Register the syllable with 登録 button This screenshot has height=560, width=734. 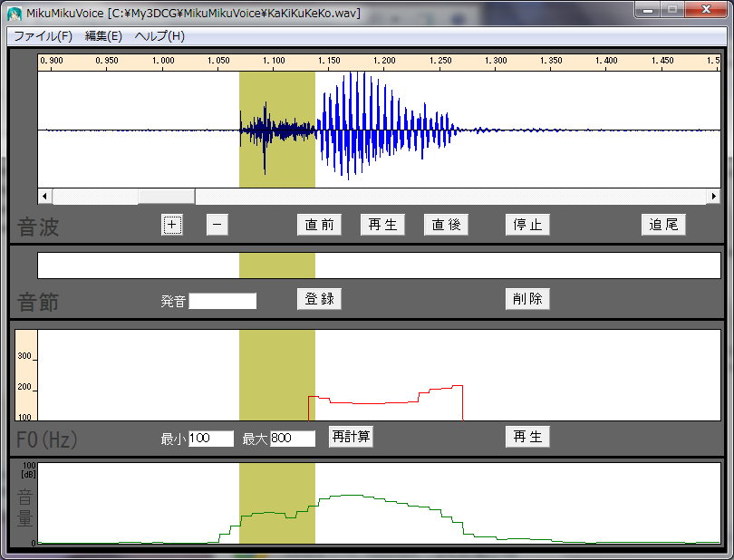[x=319, y=299]
